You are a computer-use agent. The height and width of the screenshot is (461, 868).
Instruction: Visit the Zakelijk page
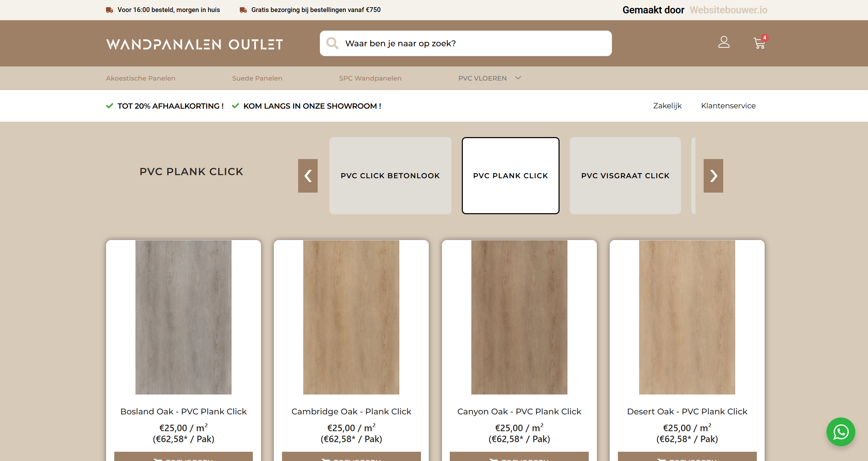click(x=667, y=106)
